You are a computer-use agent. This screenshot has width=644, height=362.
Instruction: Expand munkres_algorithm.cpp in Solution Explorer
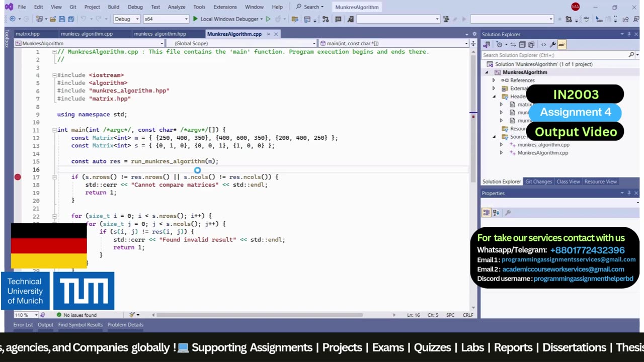click(501, 145)
